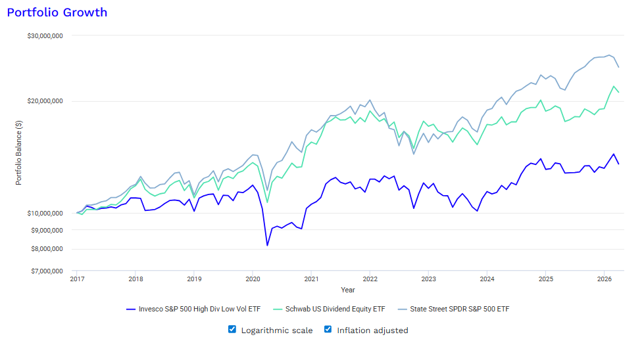
Task: Click the "Inflation adjusted" label text
Action: 372,330
